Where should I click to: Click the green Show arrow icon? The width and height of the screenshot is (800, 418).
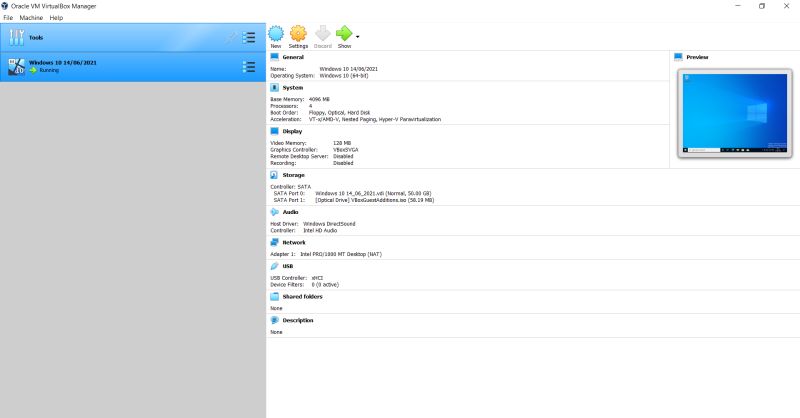pyautogui.click(x=344, y=34)
